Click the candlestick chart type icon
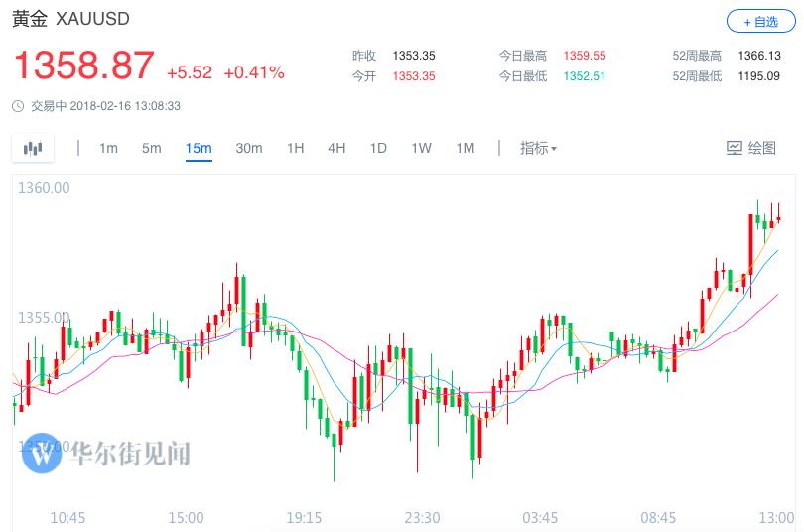Image resolution: width=804 pixels, height=532 pixels. [34, 148]
